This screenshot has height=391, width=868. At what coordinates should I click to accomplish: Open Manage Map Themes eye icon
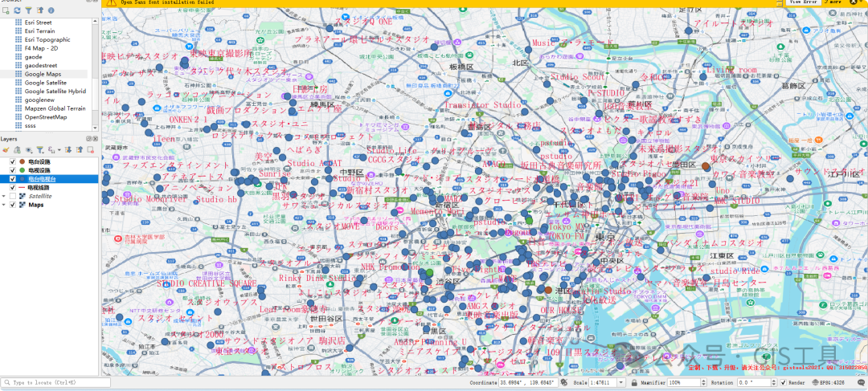pyautogui.click(x=29, y=150)
